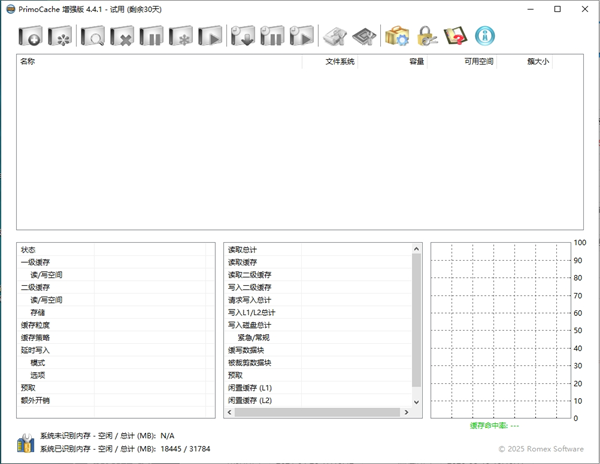Select the 缓存粒度 row
The image size is (600, 464).
(x=116, y=325)
